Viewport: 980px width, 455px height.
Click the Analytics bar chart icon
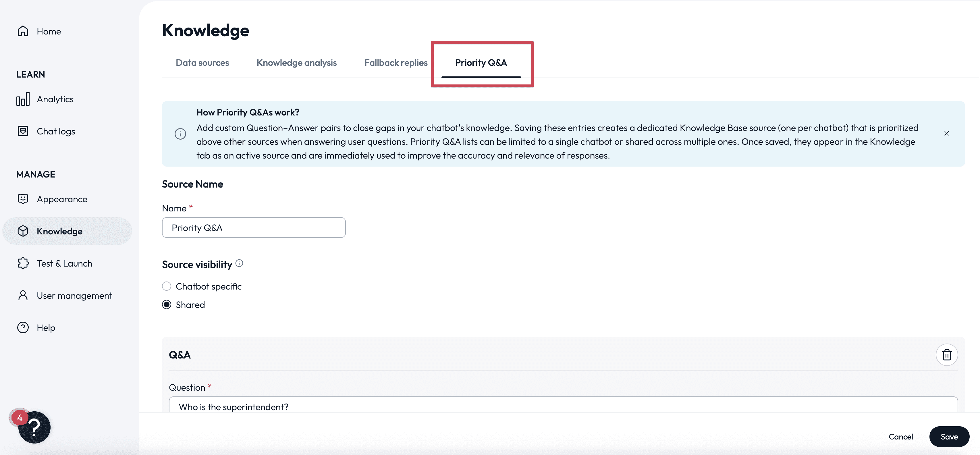click(x=23, y=99)
